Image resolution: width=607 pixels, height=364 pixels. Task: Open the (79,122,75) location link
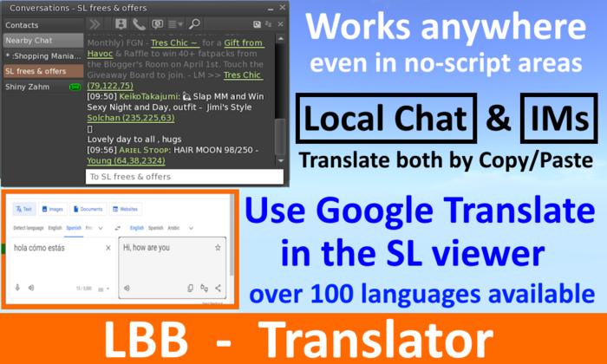pos(110,85)
